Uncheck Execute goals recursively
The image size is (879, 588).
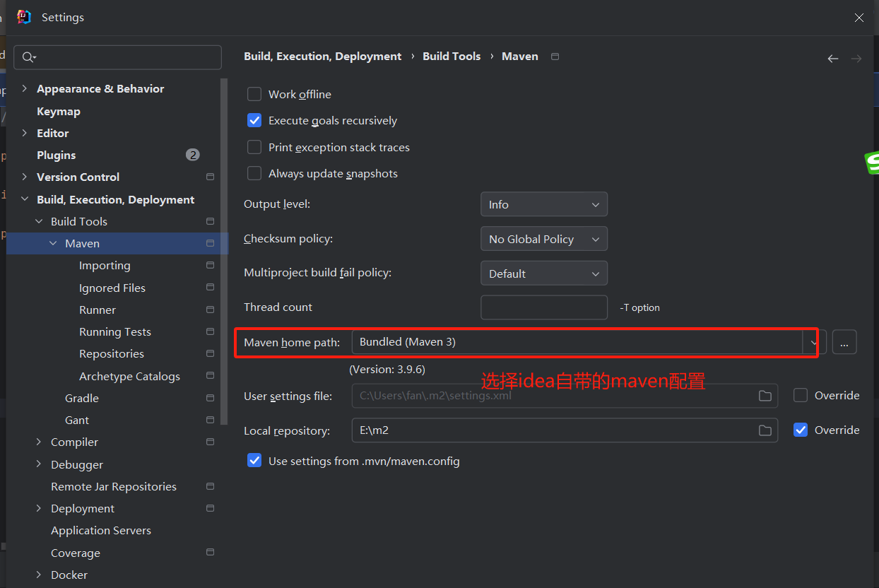pyautogui.click(x=254, y=120)
